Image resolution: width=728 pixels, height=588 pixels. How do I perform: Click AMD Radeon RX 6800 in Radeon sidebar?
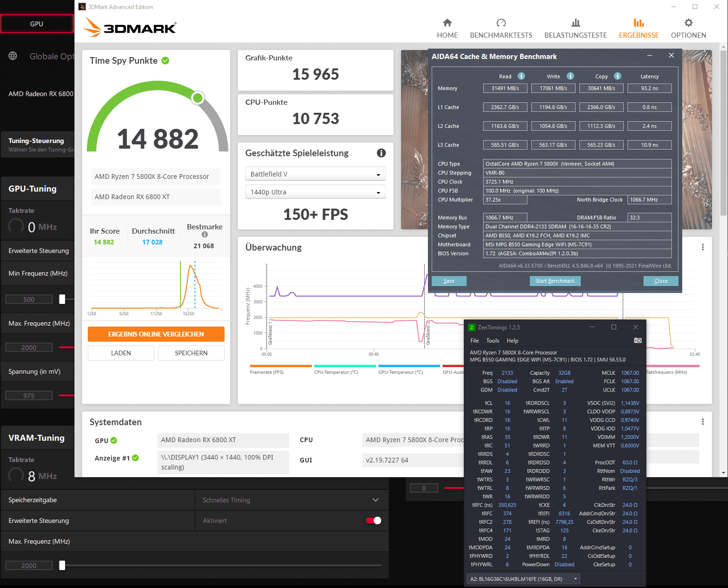(x=41, y=94)
